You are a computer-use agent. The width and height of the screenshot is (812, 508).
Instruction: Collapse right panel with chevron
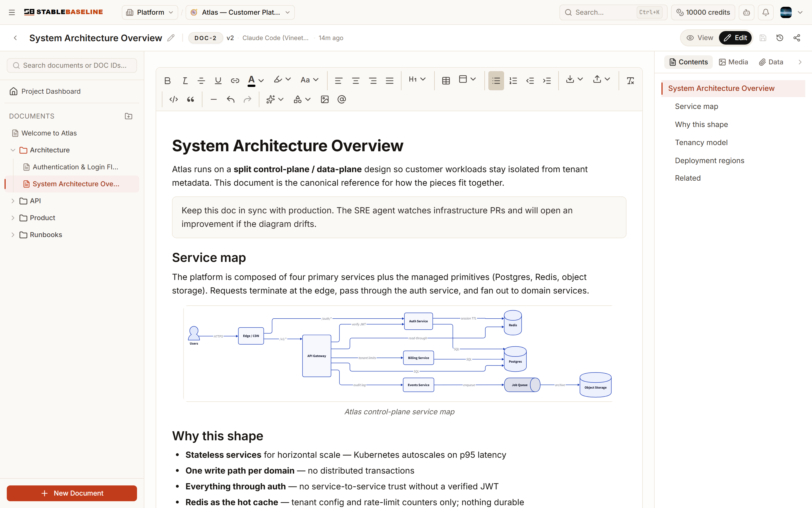(x=800, y=62)
